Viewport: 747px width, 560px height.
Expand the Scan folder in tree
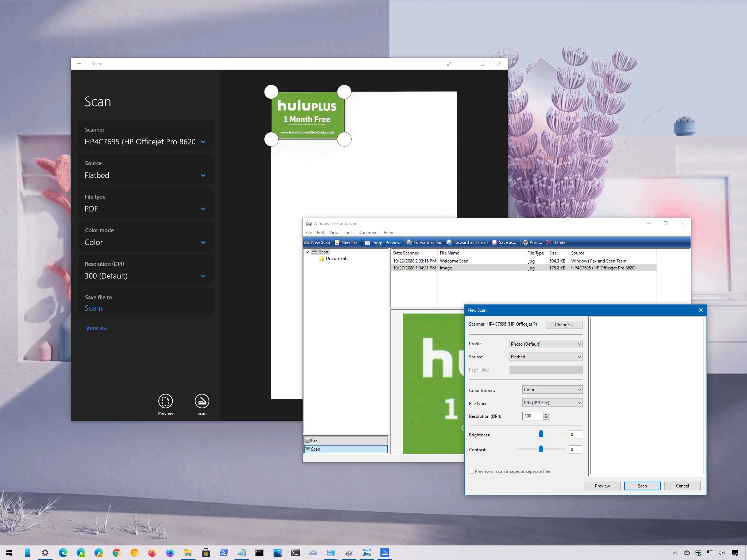pyautogui.click(x=307, y=252)
